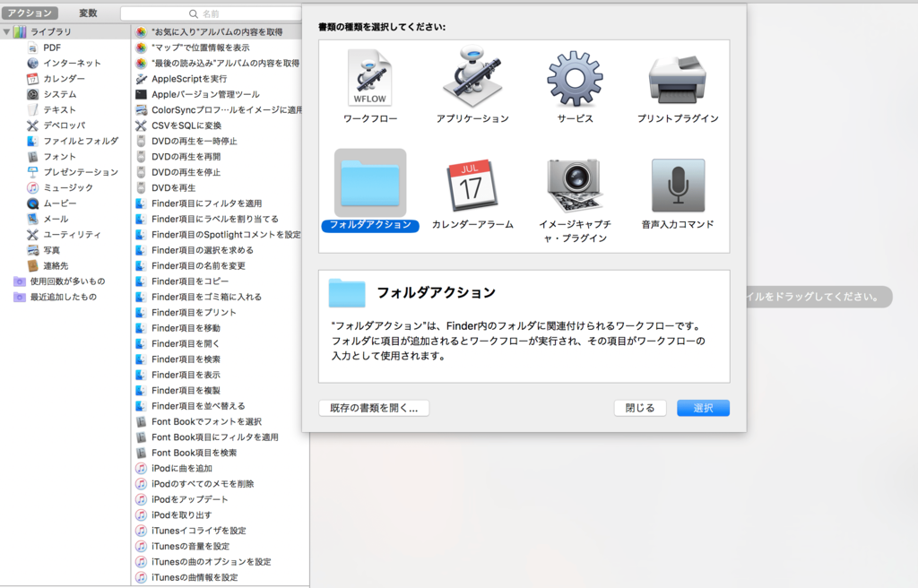Switch to the アクション tab

[x=30, y=13]
